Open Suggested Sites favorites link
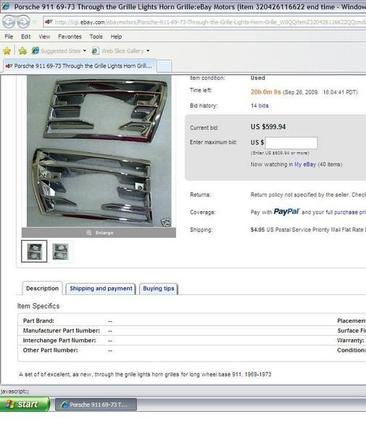Image resolution: width=366 pixels, height=435 pixels. pyautogui.click(x=56, y=51)
